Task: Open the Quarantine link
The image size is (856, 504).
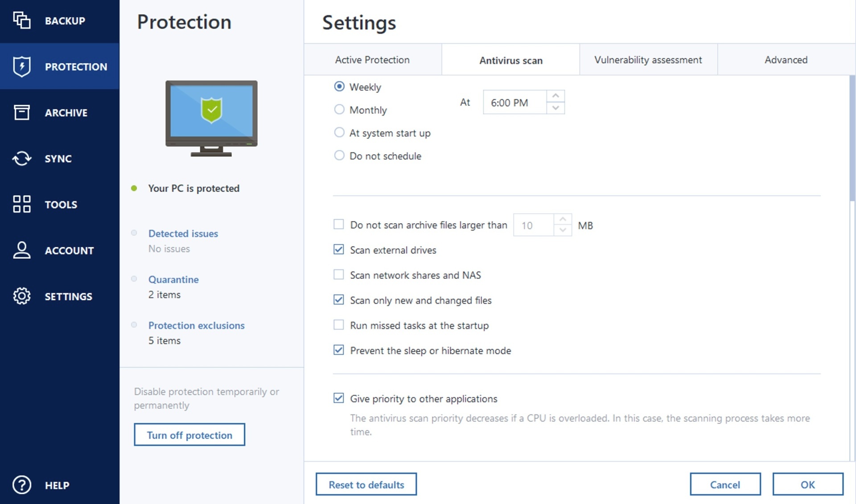Action: pyautogui.click(x=173, y=279)
